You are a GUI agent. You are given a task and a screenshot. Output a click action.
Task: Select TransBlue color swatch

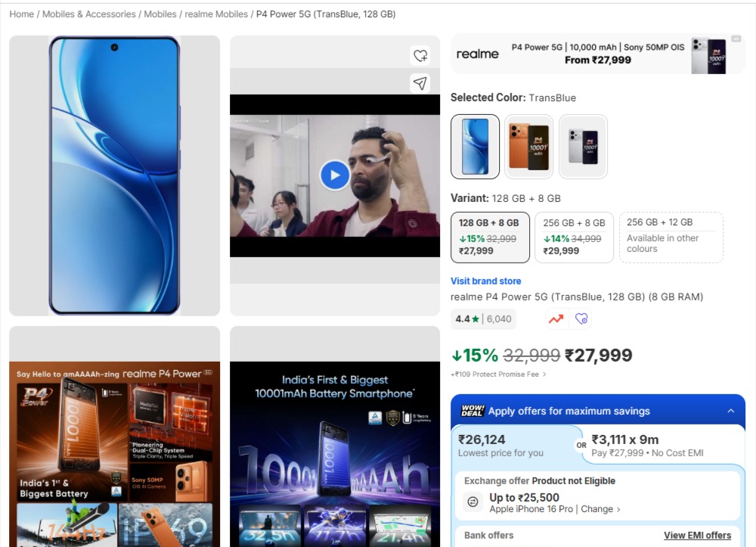click(x=475, y=147)
